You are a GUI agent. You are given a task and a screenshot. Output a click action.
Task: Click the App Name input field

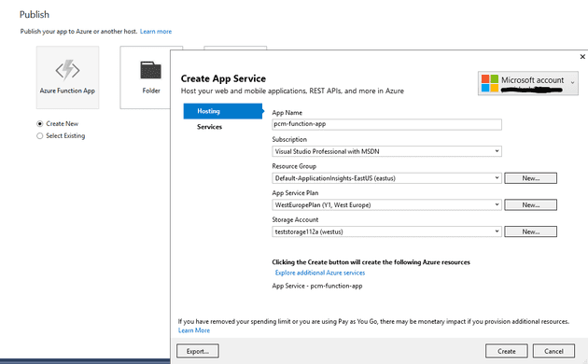coord(386,124)
